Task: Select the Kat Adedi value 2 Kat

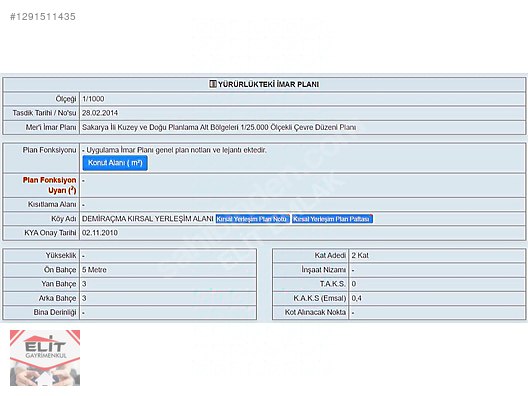Action: pos(360,256)
